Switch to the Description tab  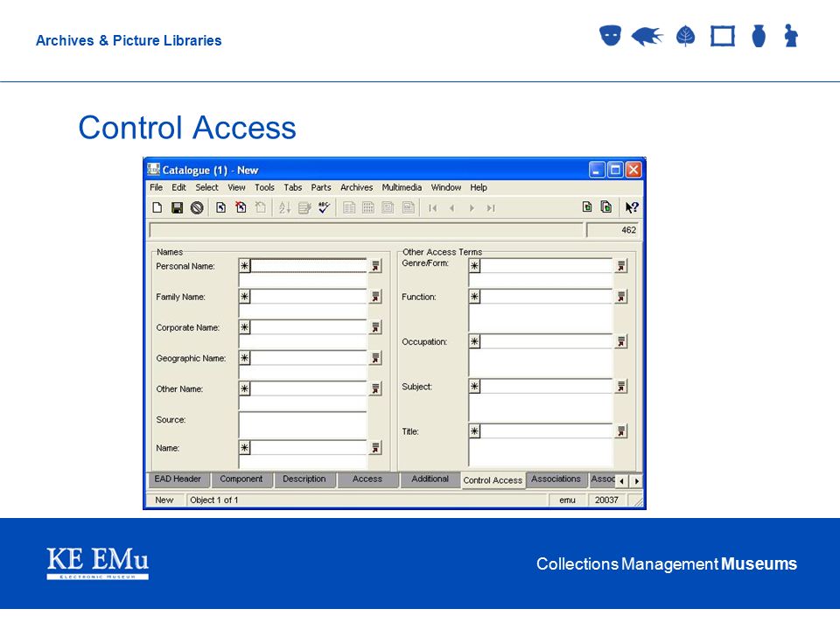click(304, 479)
